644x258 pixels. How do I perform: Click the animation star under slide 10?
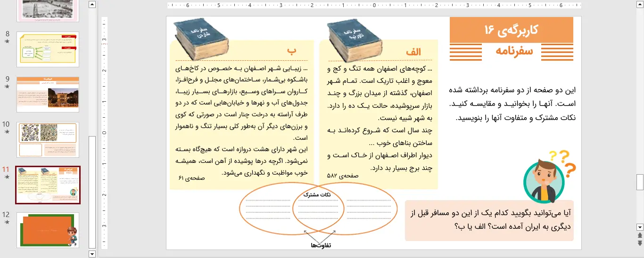tap(7, 132)
